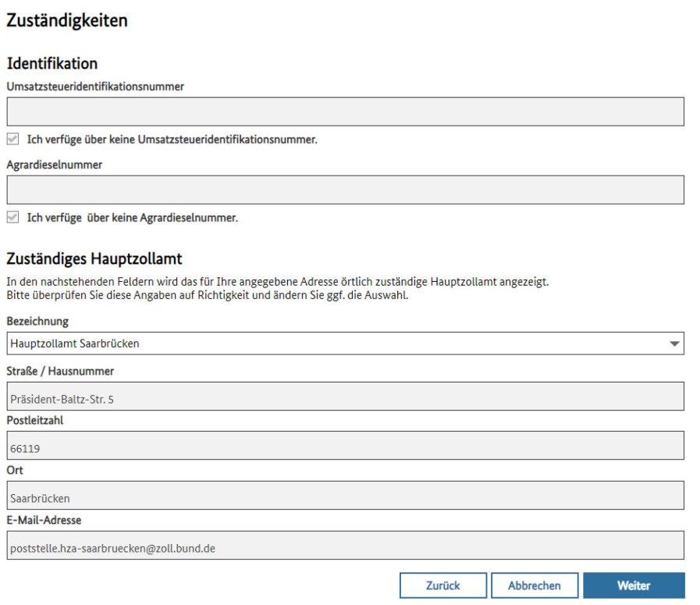Image resolution: width=700 pixels, height=605 pixels.
Task: Select the E-Mail-Adresse field
Action: [x=345, y=546]
